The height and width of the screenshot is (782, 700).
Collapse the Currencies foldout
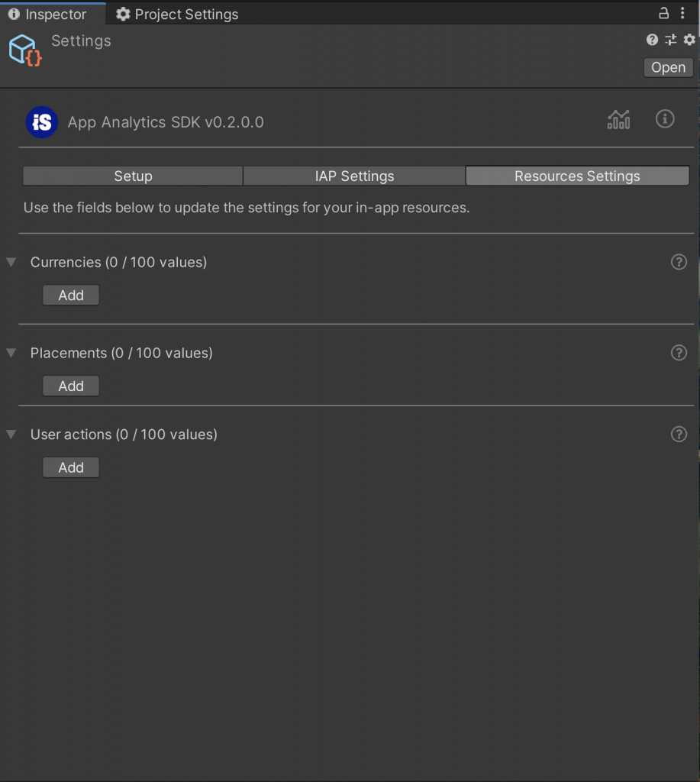click(x=11, y=262)
